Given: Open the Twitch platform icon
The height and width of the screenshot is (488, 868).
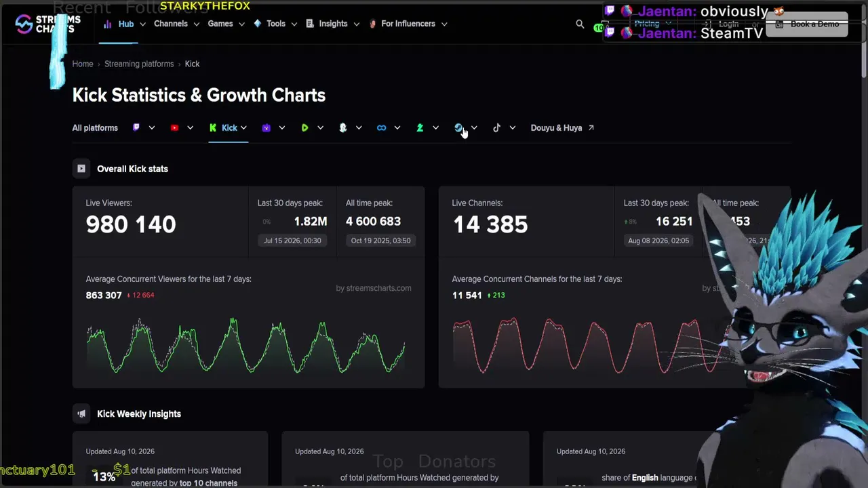Looking at the screenshot, I should click(x=136, y=127).
